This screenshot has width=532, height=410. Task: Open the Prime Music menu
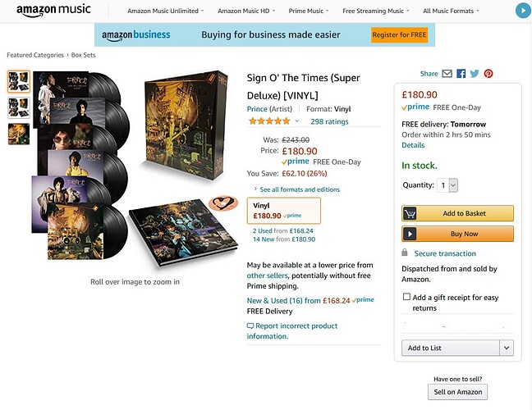309,11
